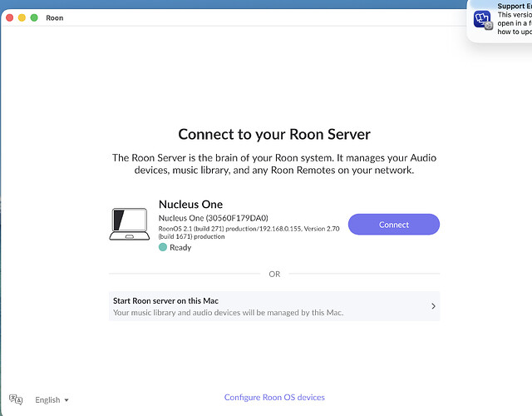Click the Nucleus One serial number text
This screenshot has height=416, width=532.
[213, 218]
